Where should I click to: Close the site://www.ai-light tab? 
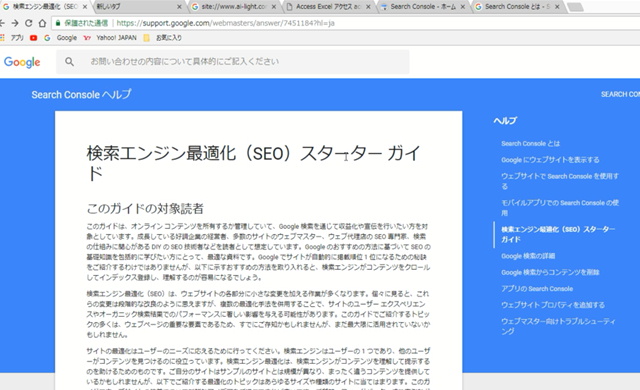point(273,7)
